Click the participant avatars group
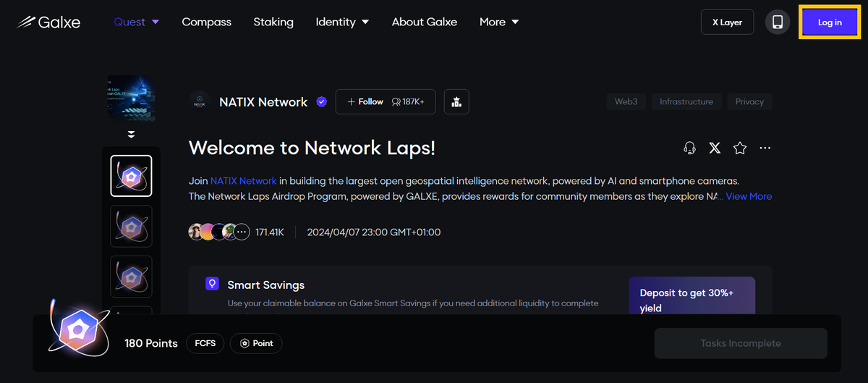The width and height of the screenshot is (868, 383). (219, 232)
